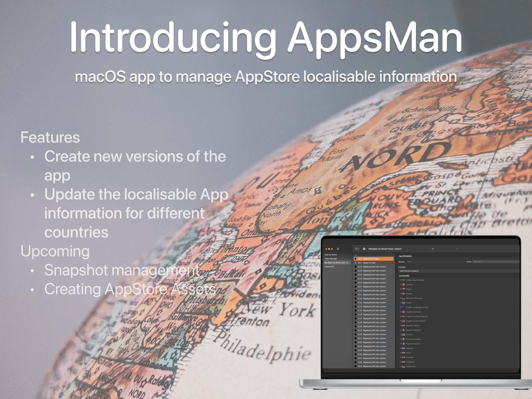Screen dimensions: 532x399
Task: Open the settings icon beside the traffic lights
Action: (338, 249)
